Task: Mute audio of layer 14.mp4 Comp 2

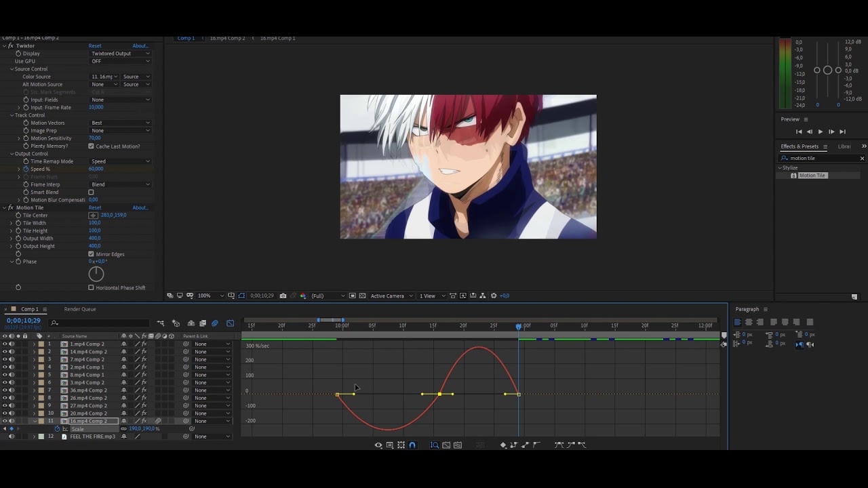Action: [x=12, y=352]
